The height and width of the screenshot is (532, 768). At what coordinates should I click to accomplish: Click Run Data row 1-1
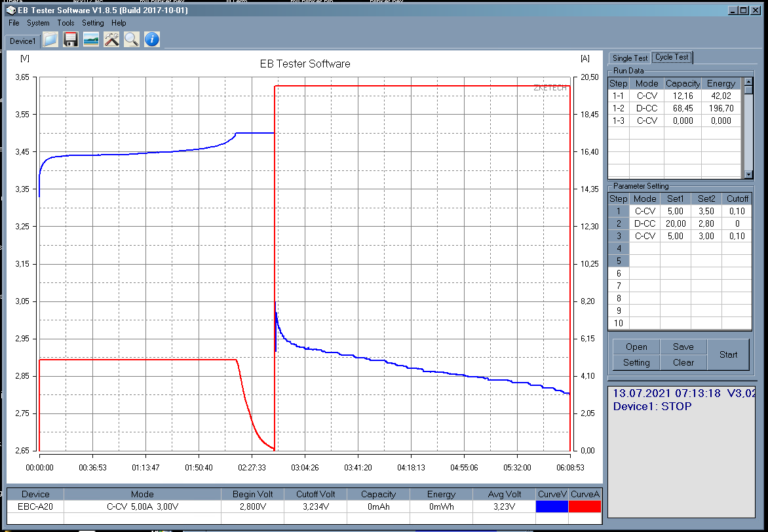(x=674, y=96)
